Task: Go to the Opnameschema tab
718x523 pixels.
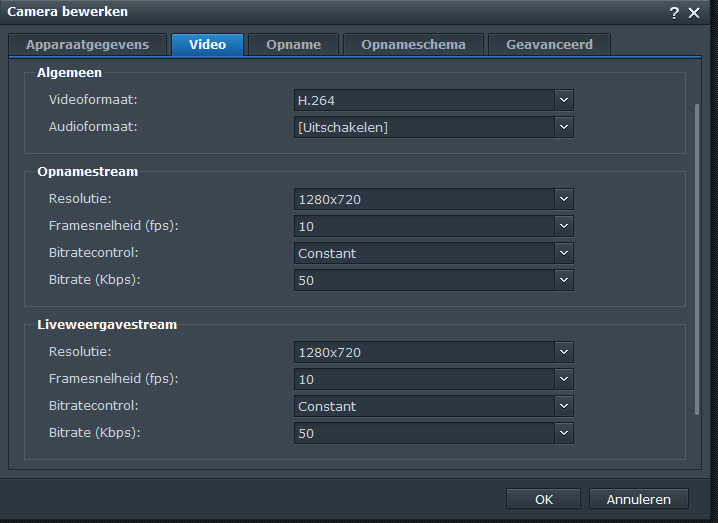Action: click(413, 45)
